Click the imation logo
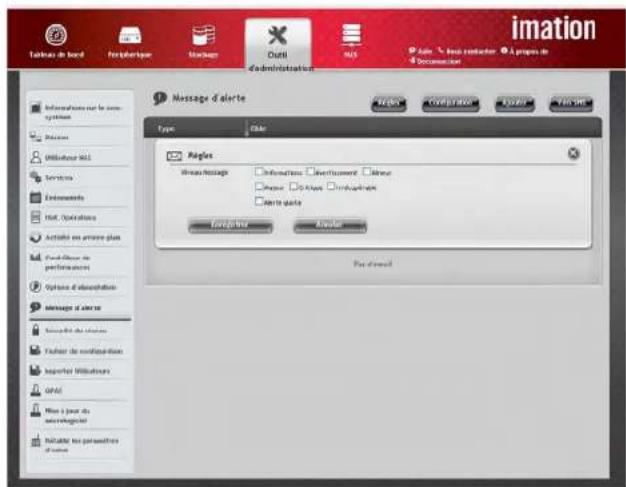The image size is (626, 487). point(553,28)
